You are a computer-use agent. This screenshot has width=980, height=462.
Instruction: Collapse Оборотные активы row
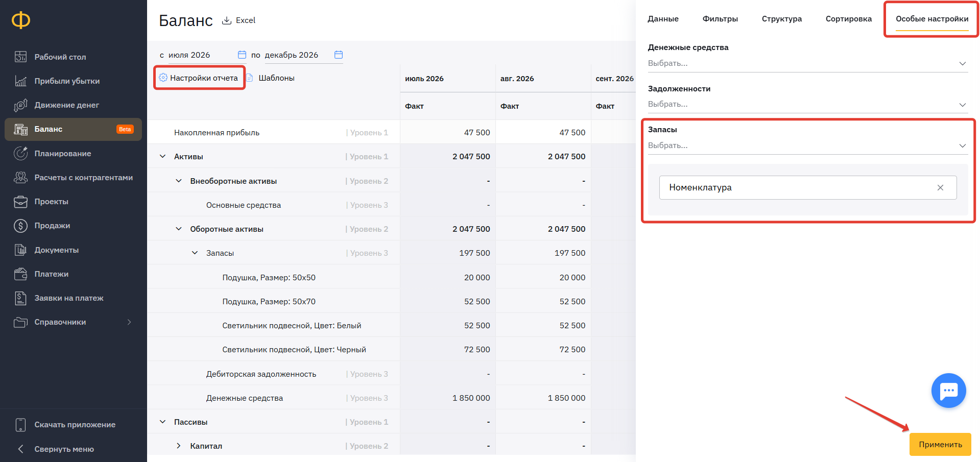click(179, 229)
